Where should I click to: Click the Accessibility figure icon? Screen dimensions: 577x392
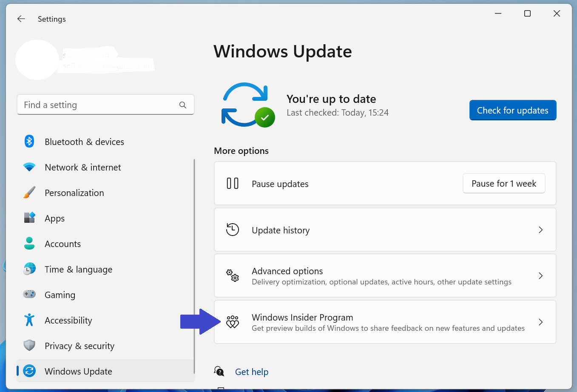pyautogui.click(x=29, y=320)
